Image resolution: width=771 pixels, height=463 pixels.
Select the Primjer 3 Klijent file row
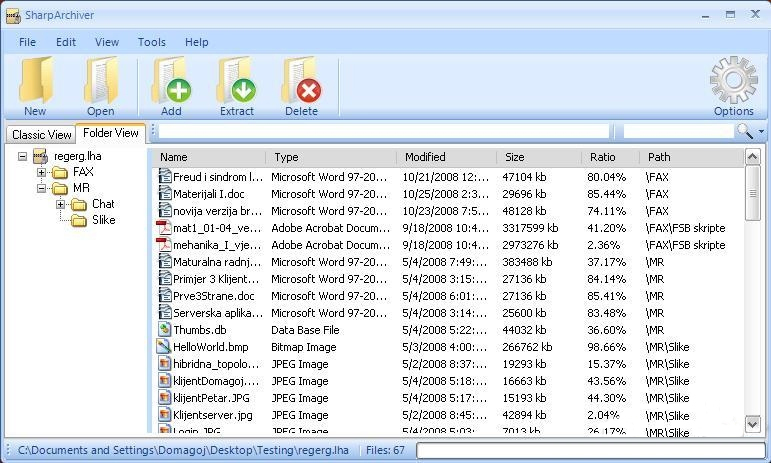tap(446, 279)
